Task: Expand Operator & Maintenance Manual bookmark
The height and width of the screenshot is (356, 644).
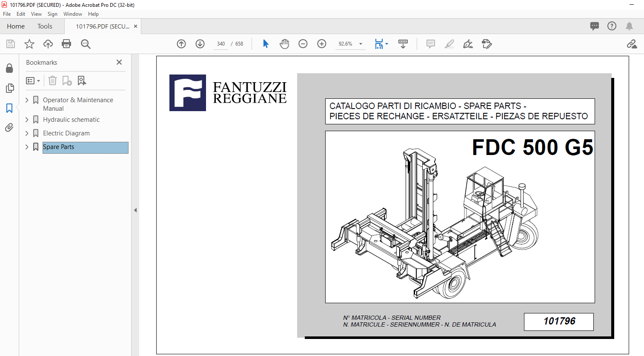Action: pyautogui.click(x=27, y=100)
